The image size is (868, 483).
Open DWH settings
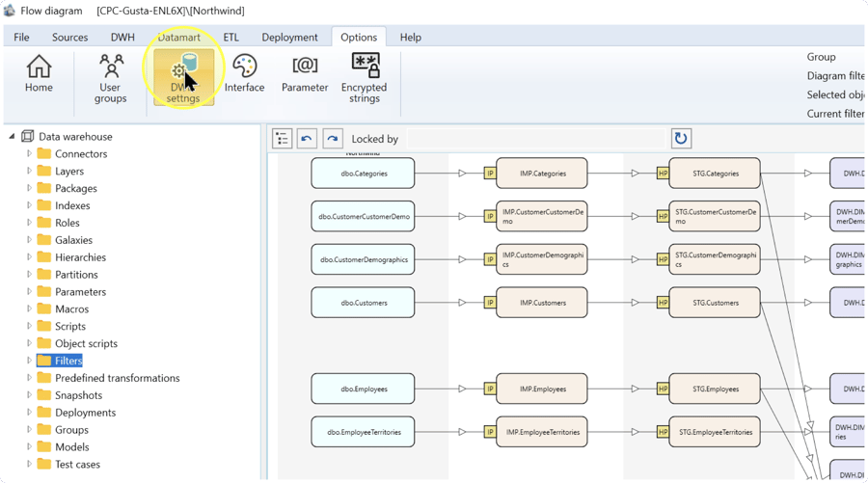click(183, 78)
